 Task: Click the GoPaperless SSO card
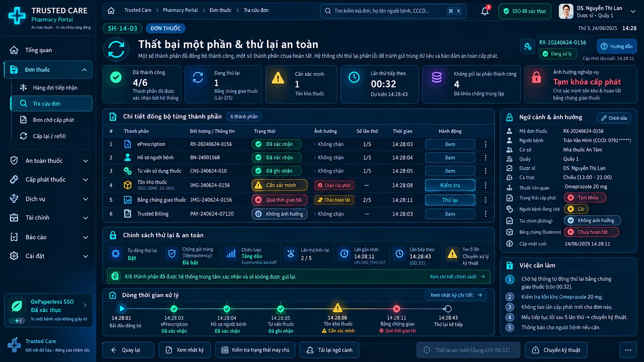49,310
